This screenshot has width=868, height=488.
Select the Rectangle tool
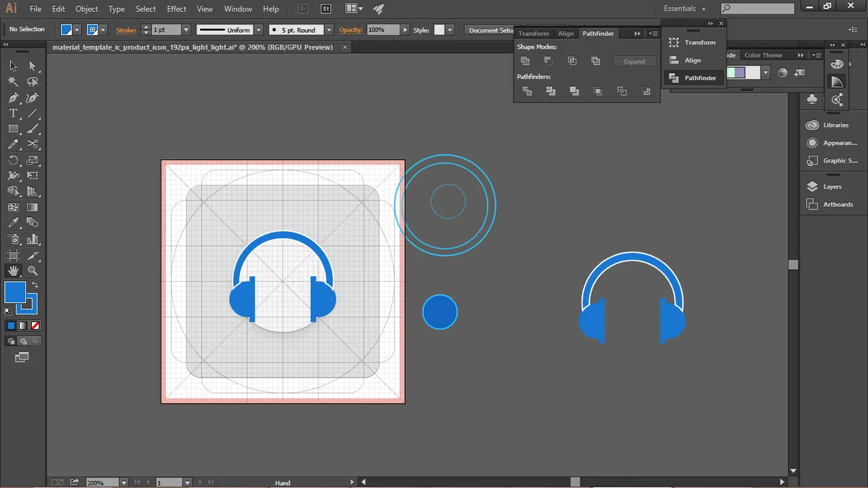click(13, 129)
